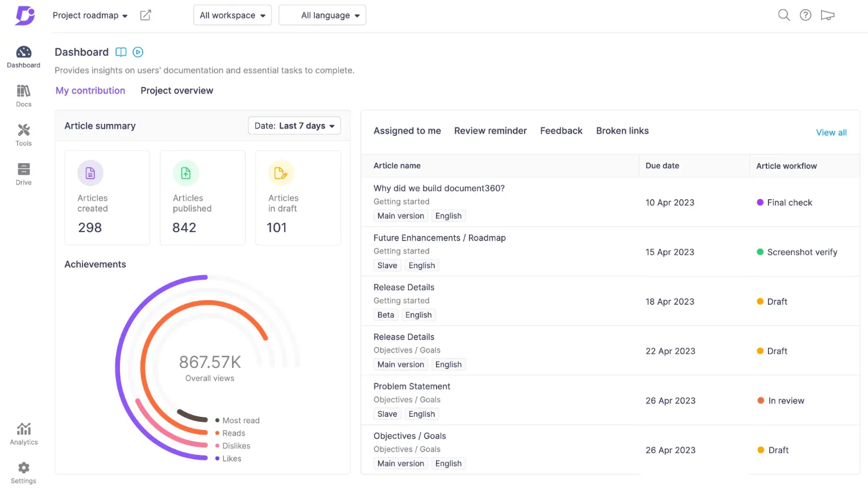Viewport: 868px width, 497px height.
Task: Open the Dashboard documentation book icon
Action: point(121,52)
